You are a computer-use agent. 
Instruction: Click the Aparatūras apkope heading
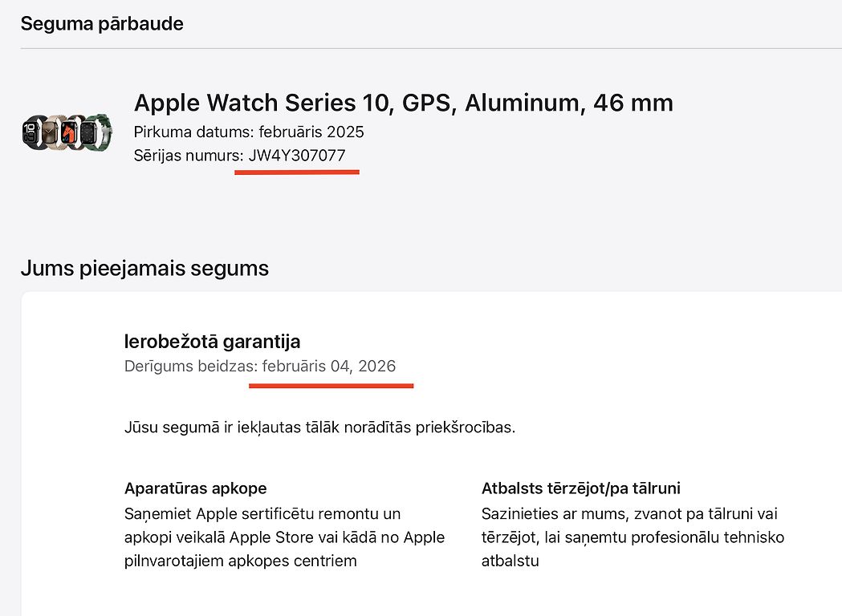point(196,488)
